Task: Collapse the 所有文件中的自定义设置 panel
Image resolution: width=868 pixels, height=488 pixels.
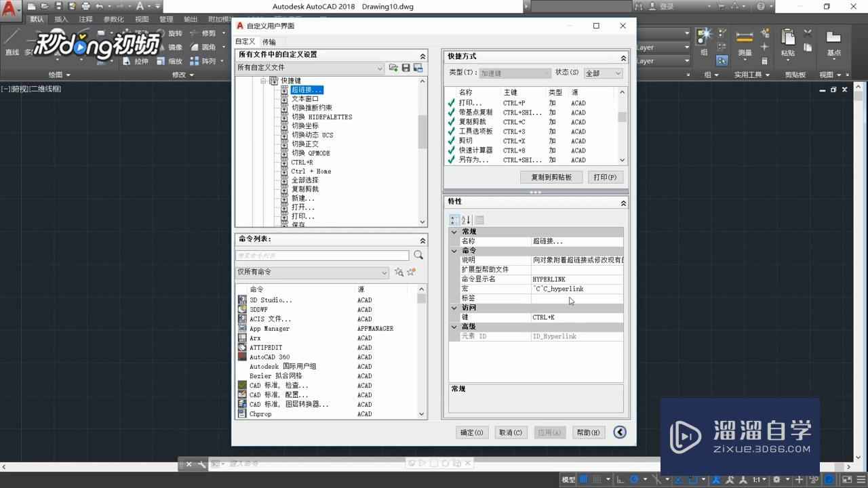Action: pos(423,56)
